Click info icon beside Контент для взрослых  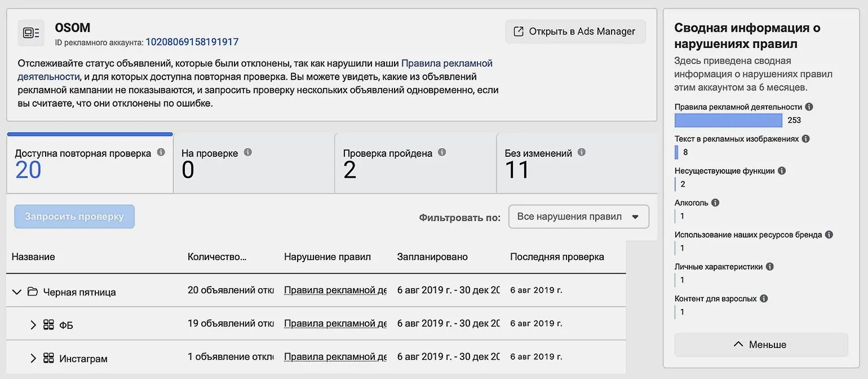(x=764, y=298)
